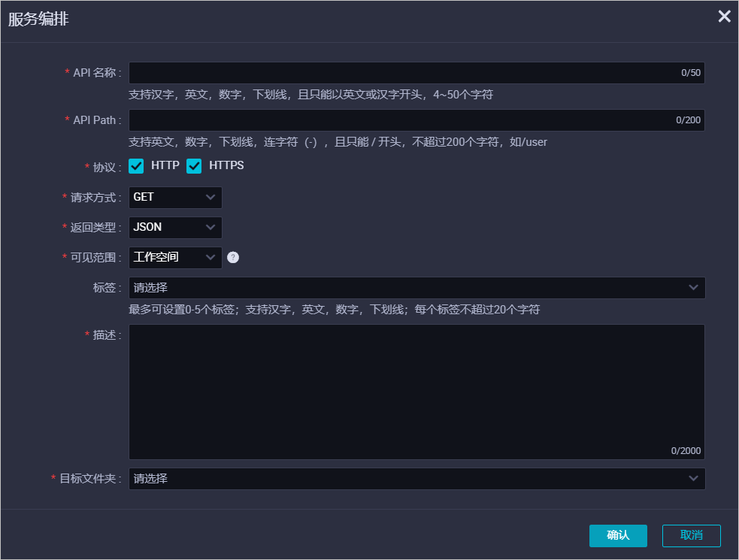Open the 可见范围 工作空间 dropdown
Image resolution: width=739 pixels, height=560 pixels.
point(175,257)
